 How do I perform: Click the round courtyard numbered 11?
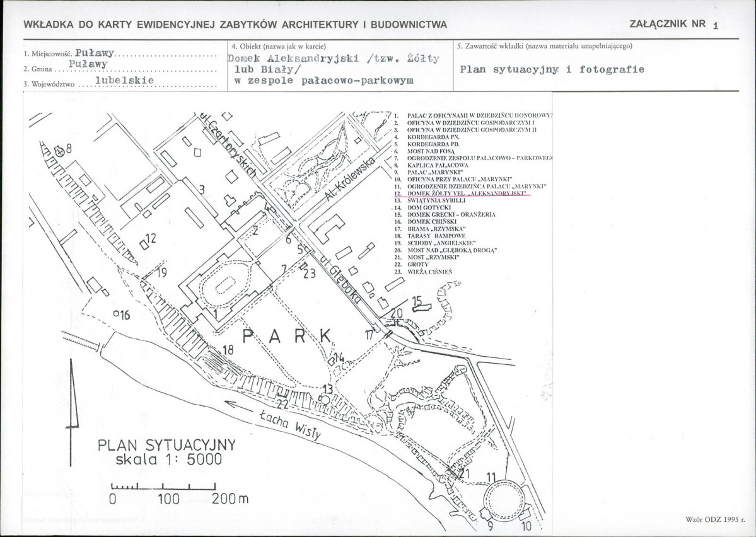503,499
